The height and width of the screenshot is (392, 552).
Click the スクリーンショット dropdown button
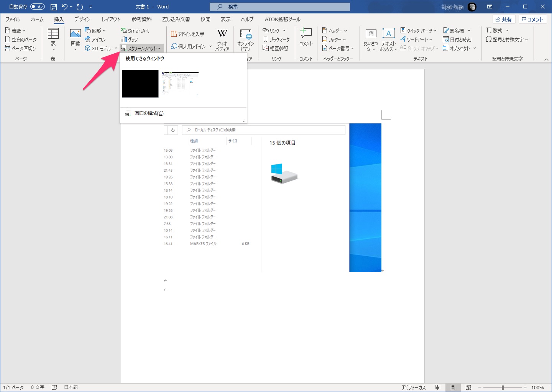pos(141,48)
